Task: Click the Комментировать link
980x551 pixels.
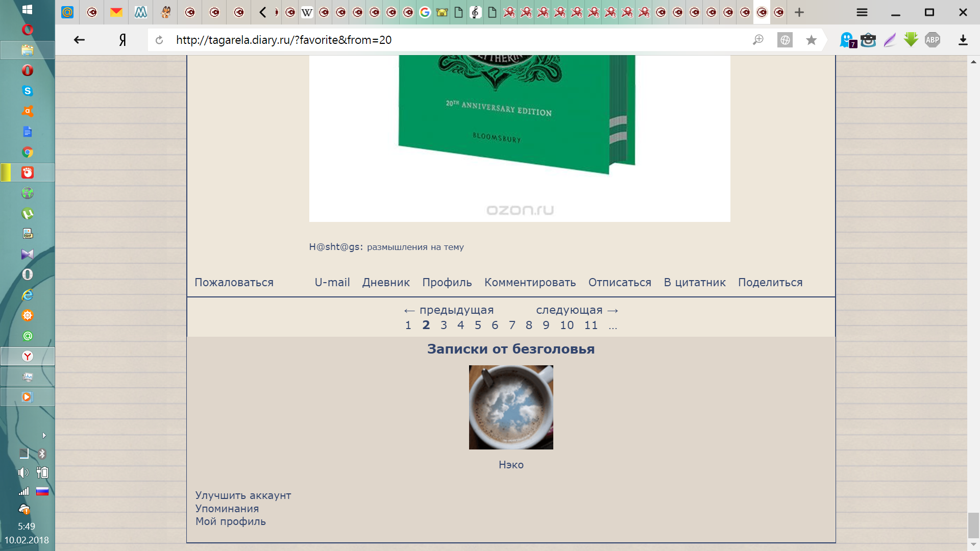Action: point(530,282)
